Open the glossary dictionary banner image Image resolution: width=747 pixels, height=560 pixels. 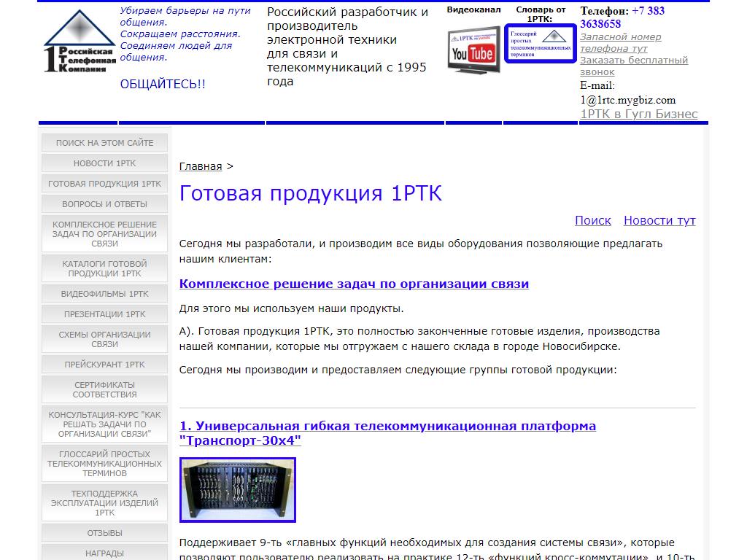pos(541,43)
